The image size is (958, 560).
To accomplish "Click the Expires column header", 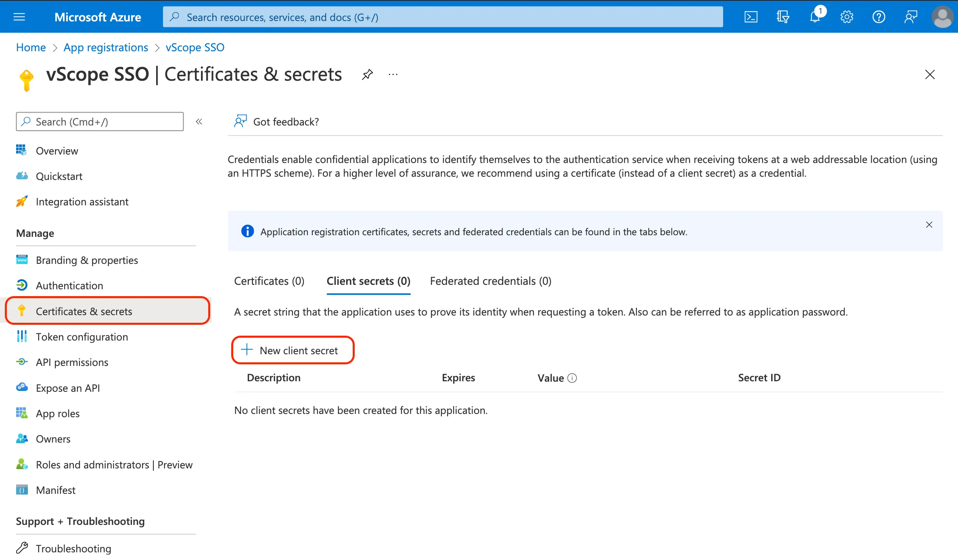I will pos(458,378).
